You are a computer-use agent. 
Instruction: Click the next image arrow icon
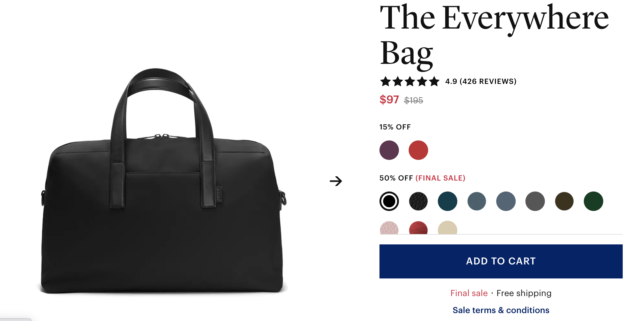[336, 181]
